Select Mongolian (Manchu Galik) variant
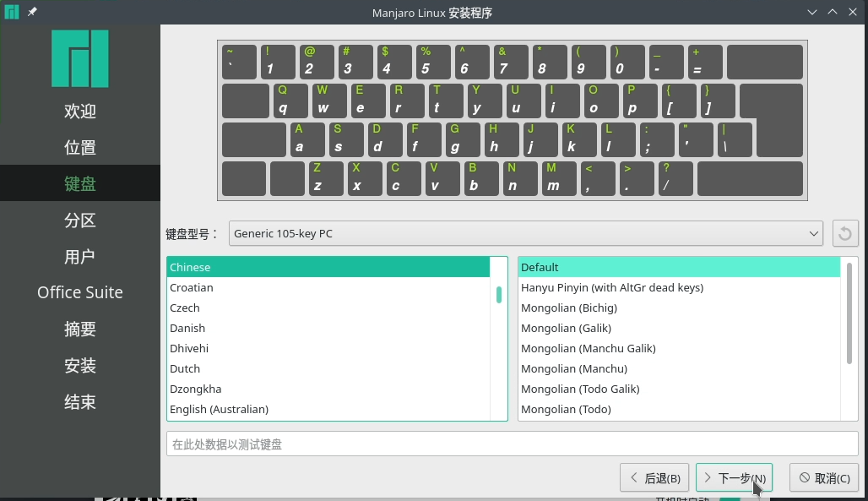Image resolution: width=868 pixels, height=501 pixels. (679, 348)
